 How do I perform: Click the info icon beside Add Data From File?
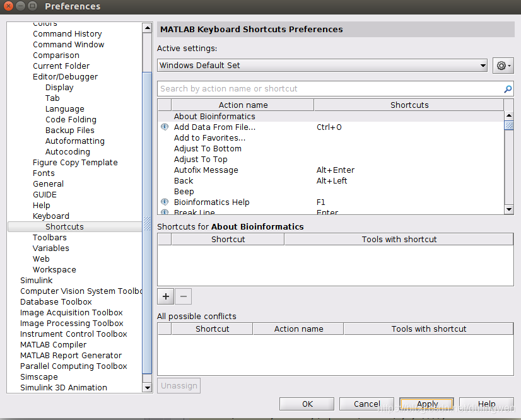[165, 127]
